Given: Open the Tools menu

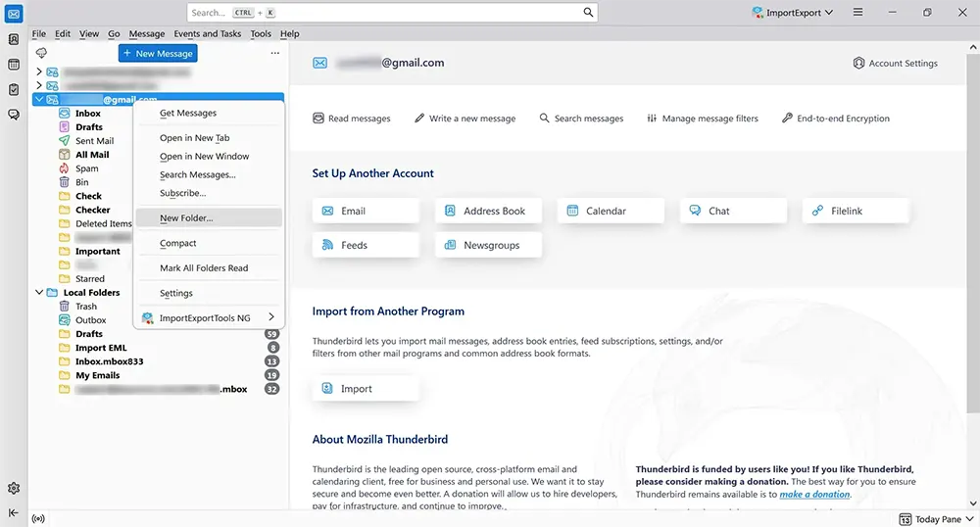Looking at the screenshot, I should 261,33.
